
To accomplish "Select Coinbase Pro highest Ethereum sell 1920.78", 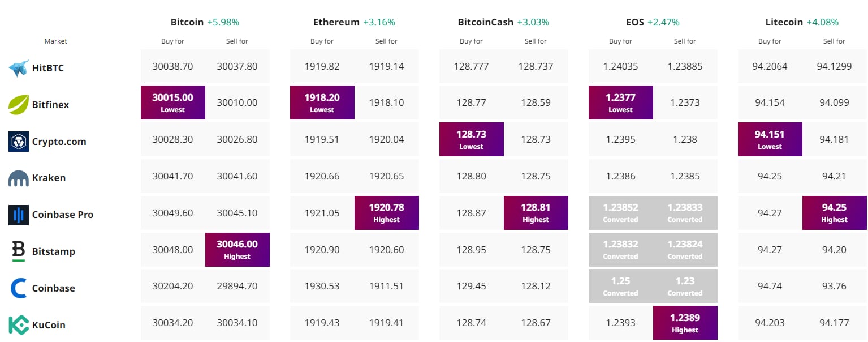I will pos(386,213).
